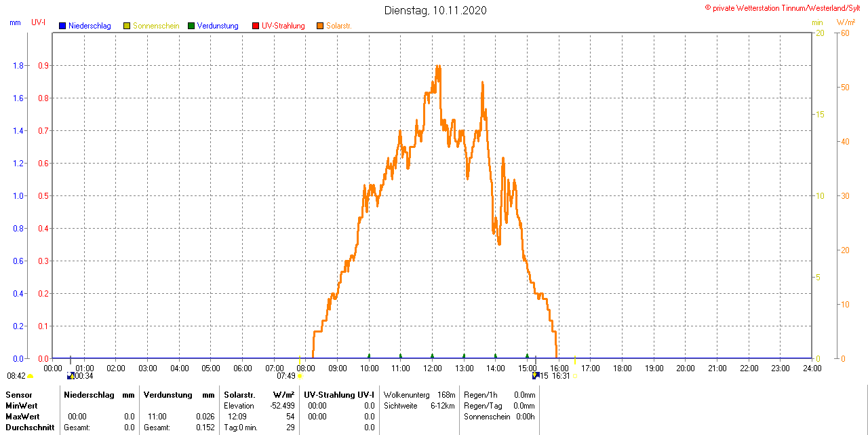
Task: Click the 16:00 time axis label
Action: 559,368
